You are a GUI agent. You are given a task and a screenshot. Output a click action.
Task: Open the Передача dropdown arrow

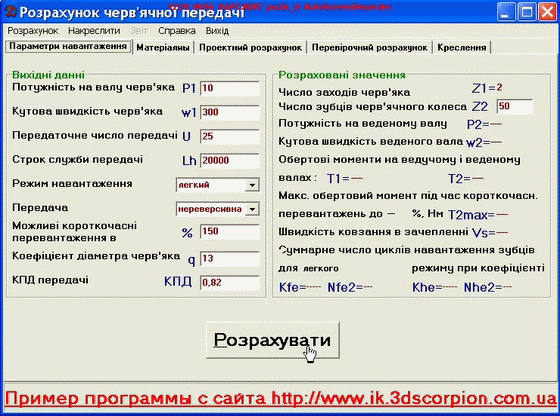pyautogui.click(x=252, y=209)
